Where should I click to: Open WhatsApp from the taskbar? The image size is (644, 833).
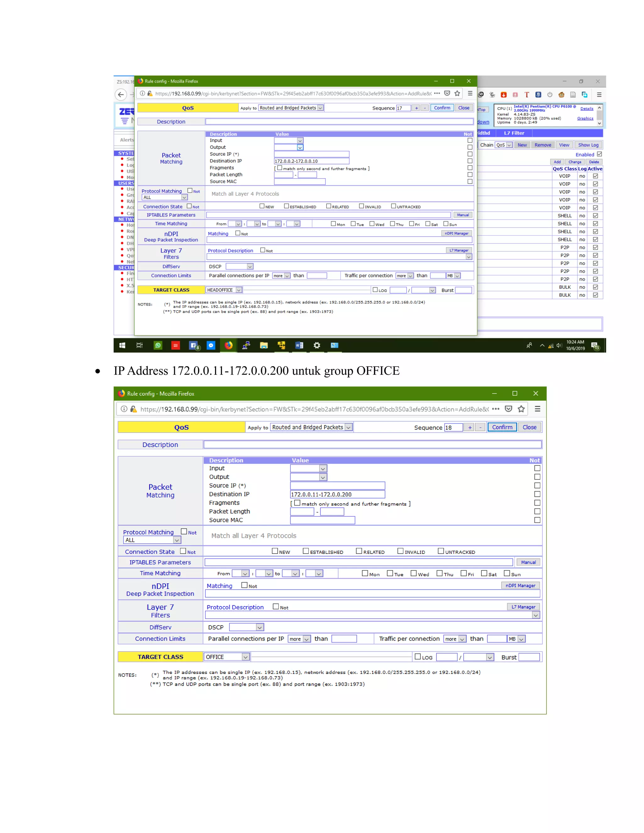pos(158,345)
